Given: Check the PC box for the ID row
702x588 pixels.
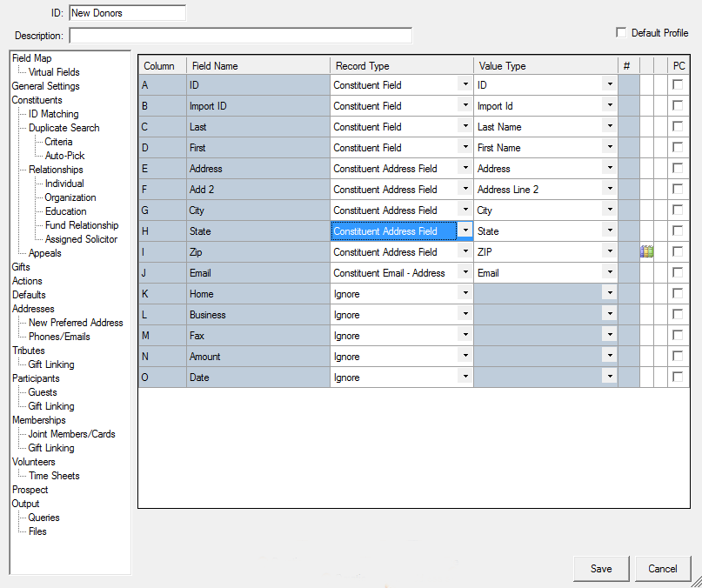Looking at the screenshot, I should (678, 84).
